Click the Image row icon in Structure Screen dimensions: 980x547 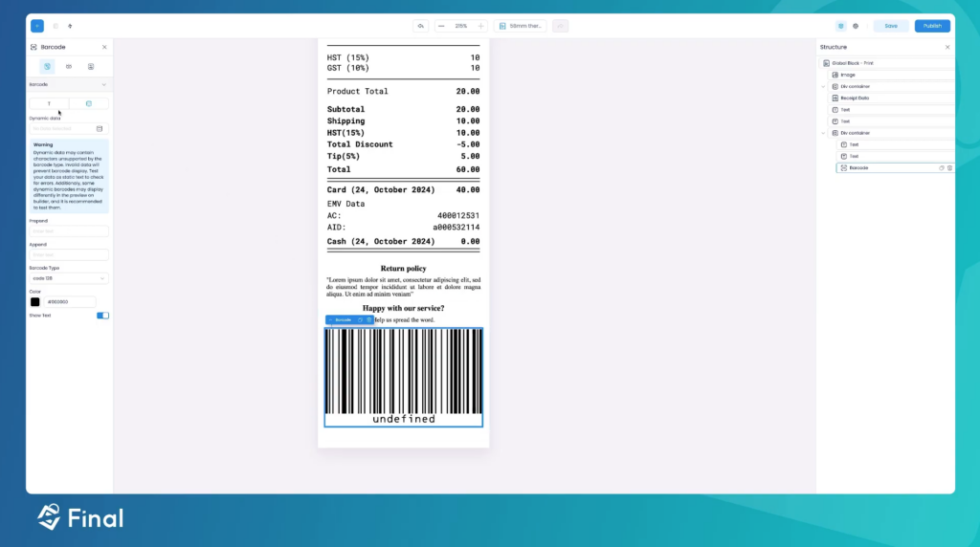pyautogui.click(x=835, y=75)
